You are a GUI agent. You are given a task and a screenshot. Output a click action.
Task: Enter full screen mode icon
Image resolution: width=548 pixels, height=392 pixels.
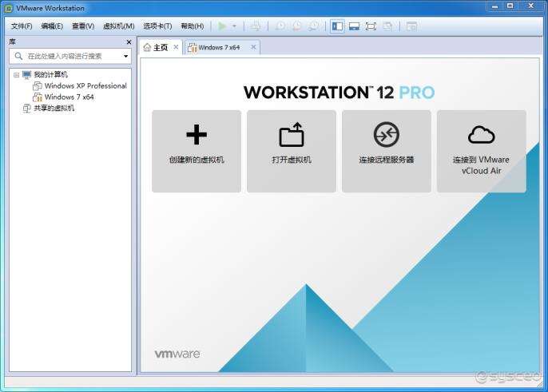[x=371, y=26]
